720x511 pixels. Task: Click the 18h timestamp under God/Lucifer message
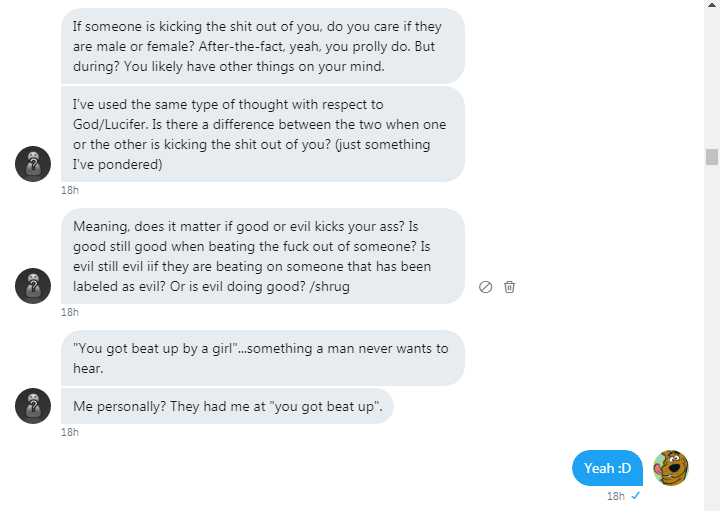pyautogui.click(x=70, y=190)
